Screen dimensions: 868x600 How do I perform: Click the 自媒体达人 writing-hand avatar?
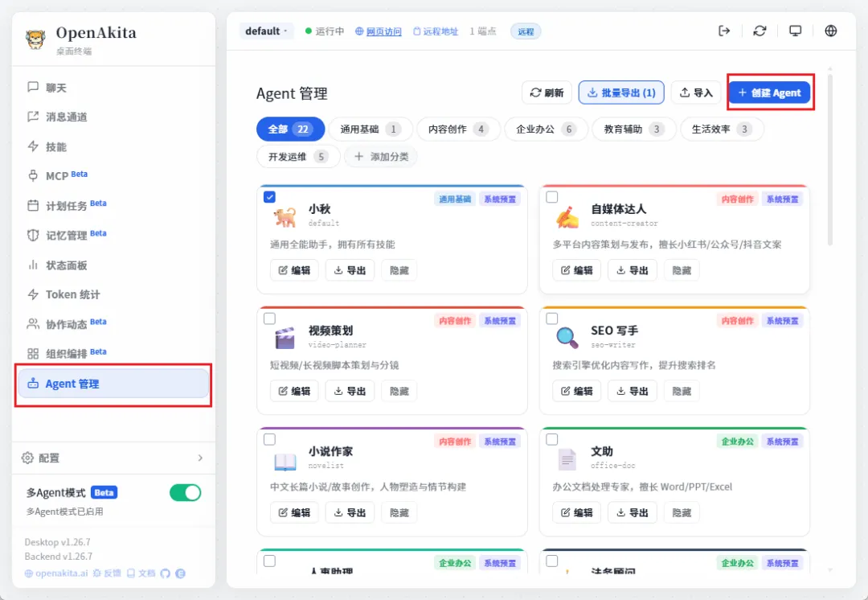(567, 216)
